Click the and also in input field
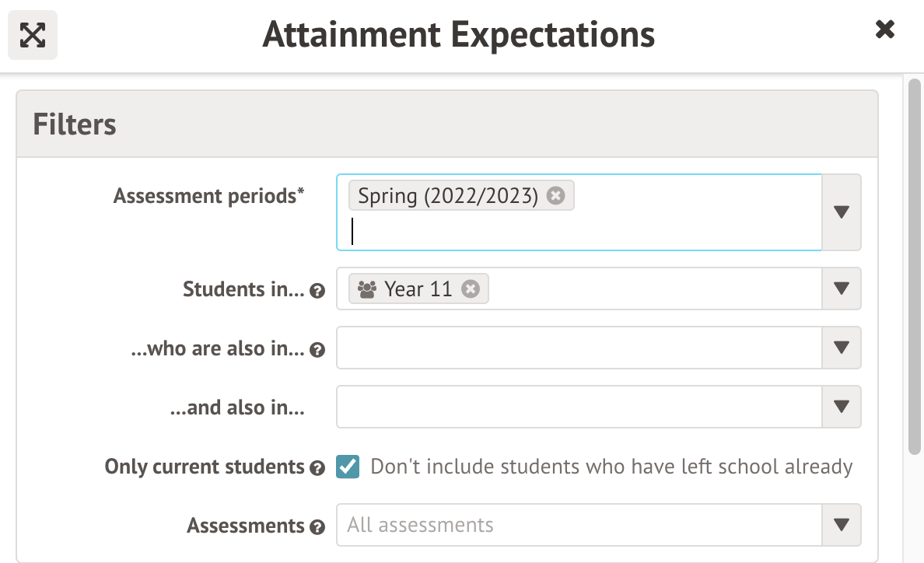 point(579,407)
